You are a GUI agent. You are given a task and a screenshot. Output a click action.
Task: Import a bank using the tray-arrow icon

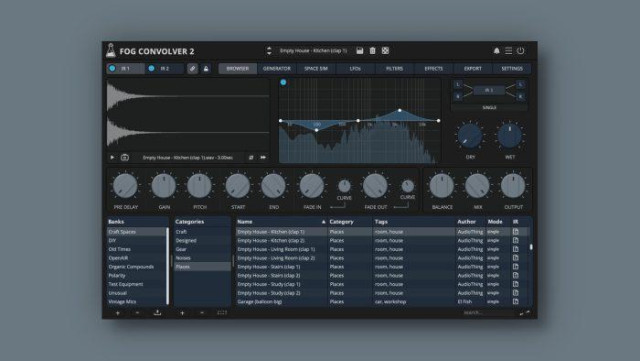tap(157, 313)
